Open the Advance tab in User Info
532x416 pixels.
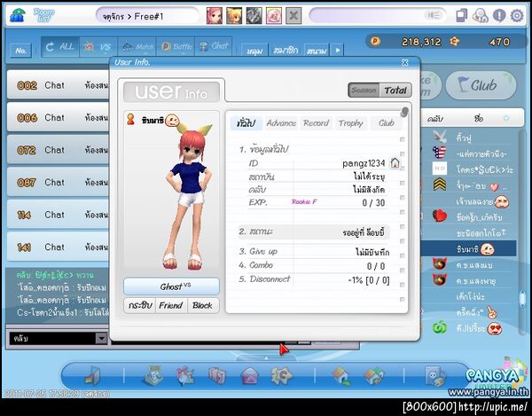pyautogui.click(x=281, y=122)
